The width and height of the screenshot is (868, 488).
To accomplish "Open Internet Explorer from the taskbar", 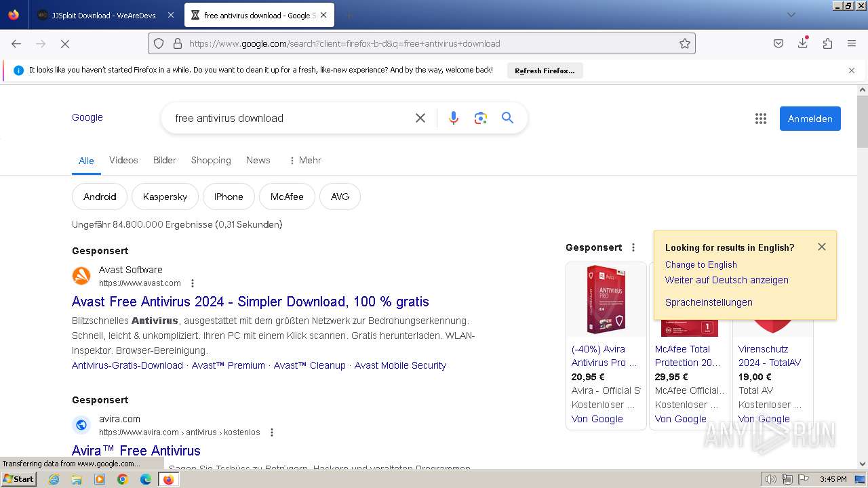I will [54, 479].
